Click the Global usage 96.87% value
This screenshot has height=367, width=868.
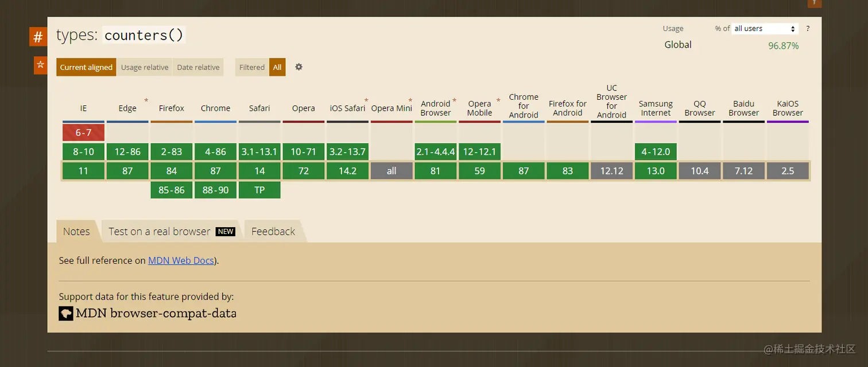[x=784, y=46]
